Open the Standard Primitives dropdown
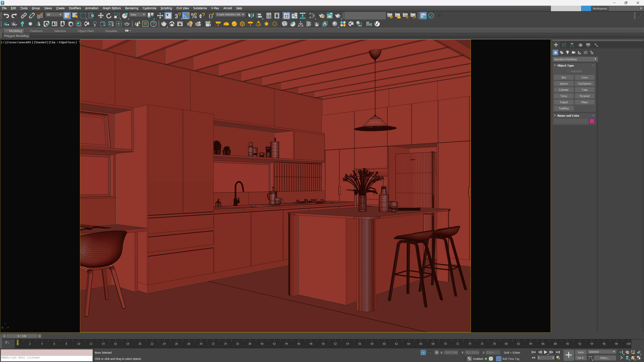The height and width of the screenshot is (362, 644). pos(575,59)
